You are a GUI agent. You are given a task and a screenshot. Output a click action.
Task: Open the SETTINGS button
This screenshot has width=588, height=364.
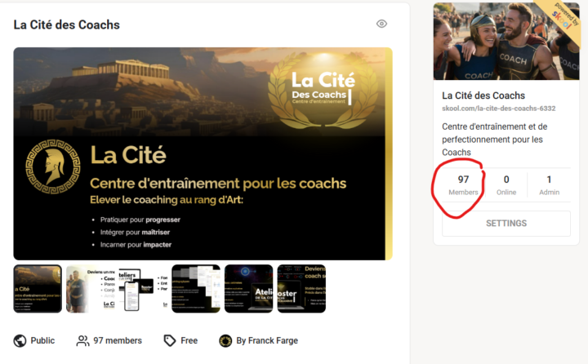click(x=506, y=224)
